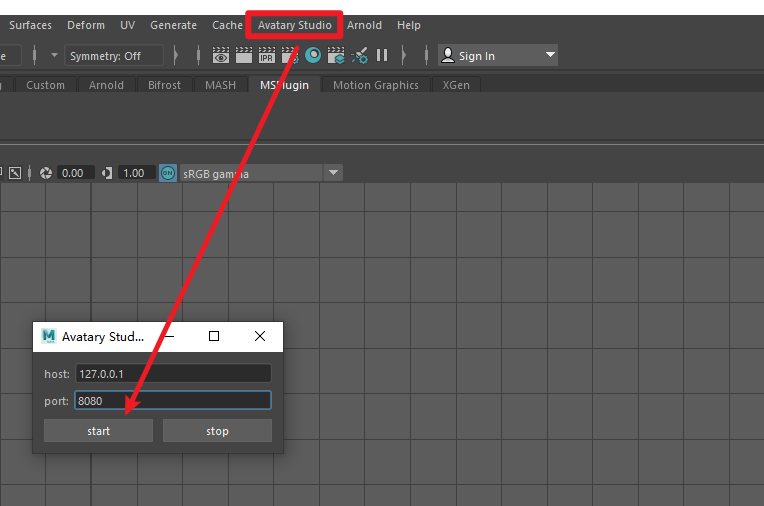Open Render Settings clapperboard gear icon
Screen dimensions: 764x506
click(290, 56)
